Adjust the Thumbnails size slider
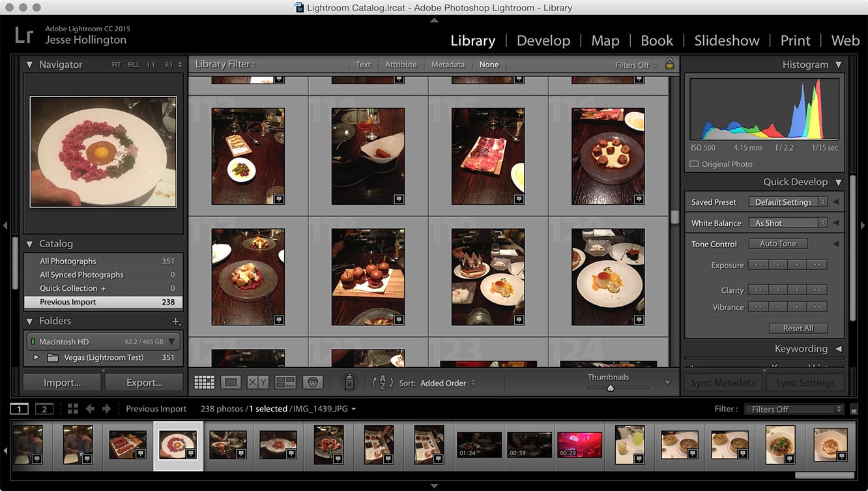Screen dimensions: 868x491 tap(611, 387)
